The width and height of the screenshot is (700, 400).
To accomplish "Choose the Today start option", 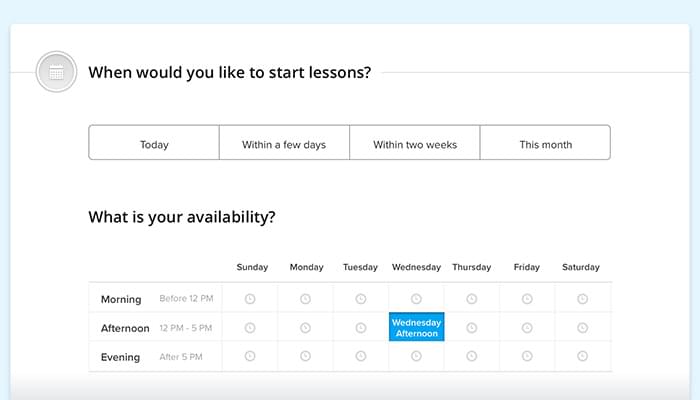I will click(154, 144).
